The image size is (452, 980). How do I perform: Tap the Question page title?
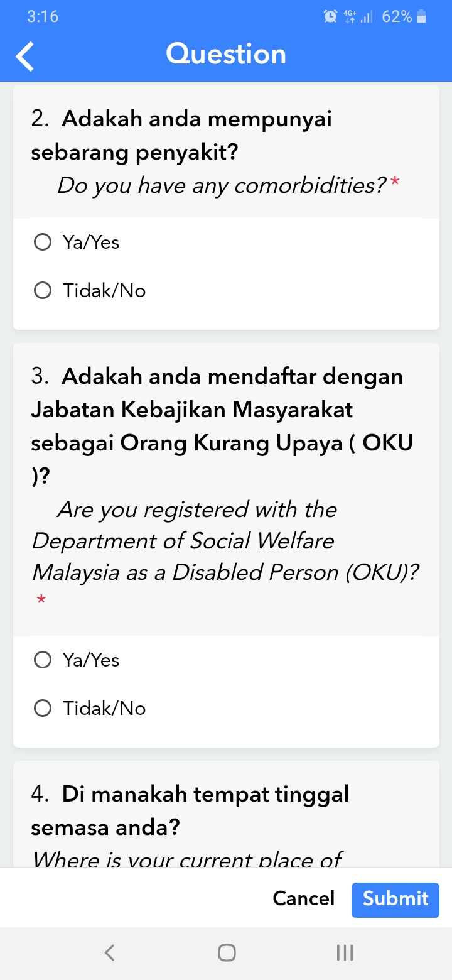tap(226, 54)
